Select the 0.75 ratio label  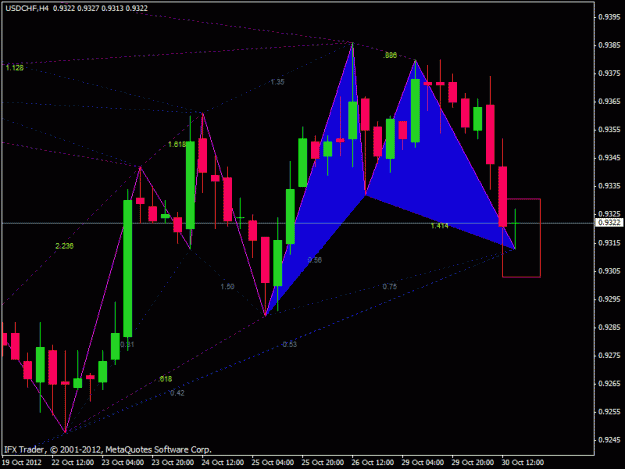389,287
